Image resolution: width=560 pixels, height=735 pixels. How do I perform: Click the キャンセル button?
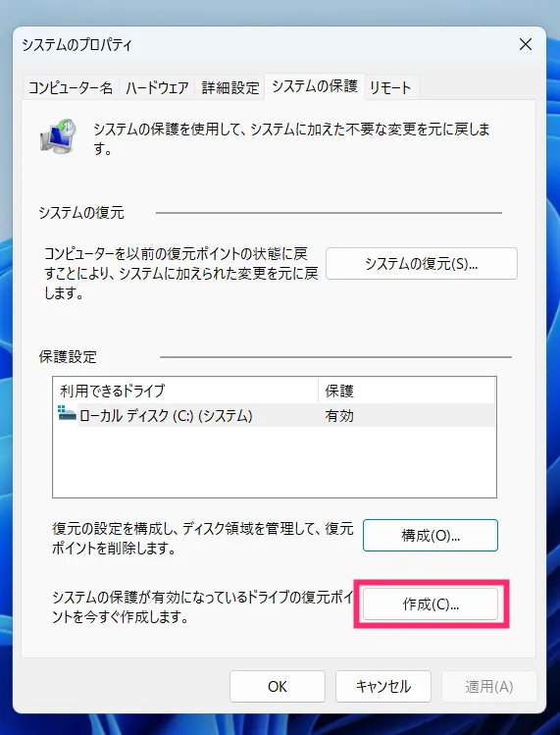point(382,686)
